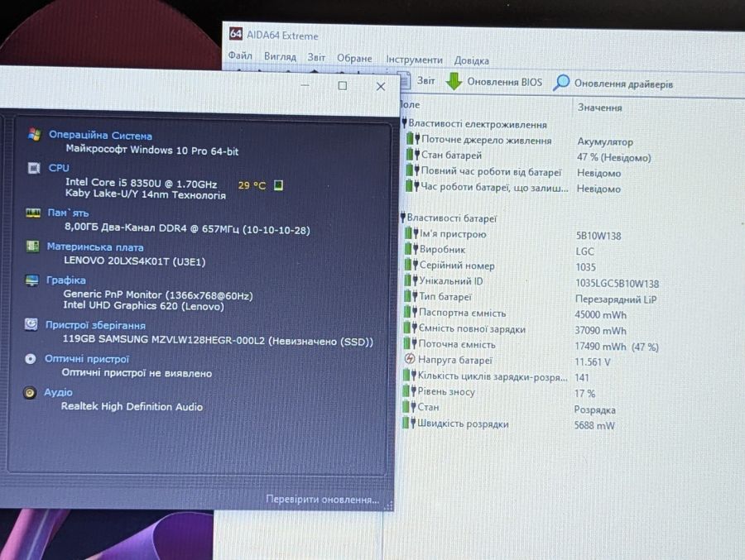The height and width of the screenshot is (560, 745).
Task: Click battery icon next to Рівень зносу
Action: point(409,391)
